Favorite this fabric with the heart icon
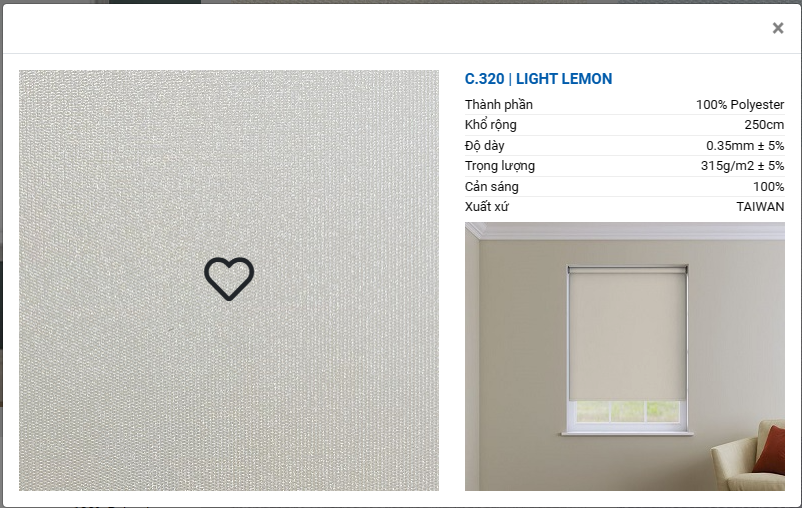 pos(229,278)
